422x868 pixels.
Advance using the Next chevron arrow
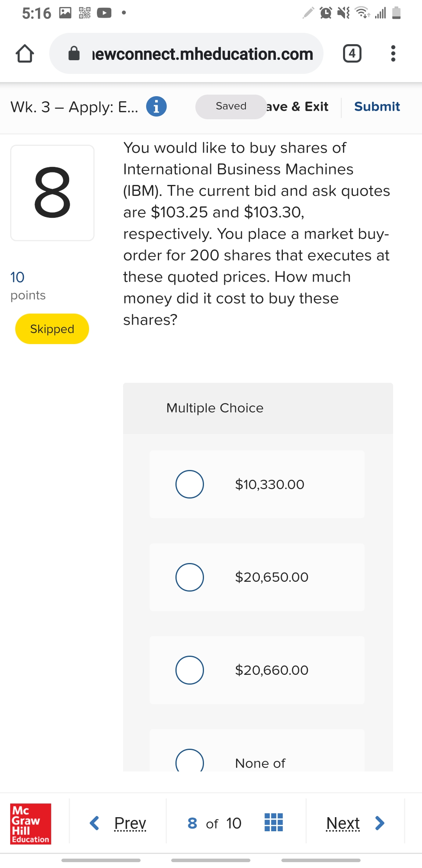(379, 823)
